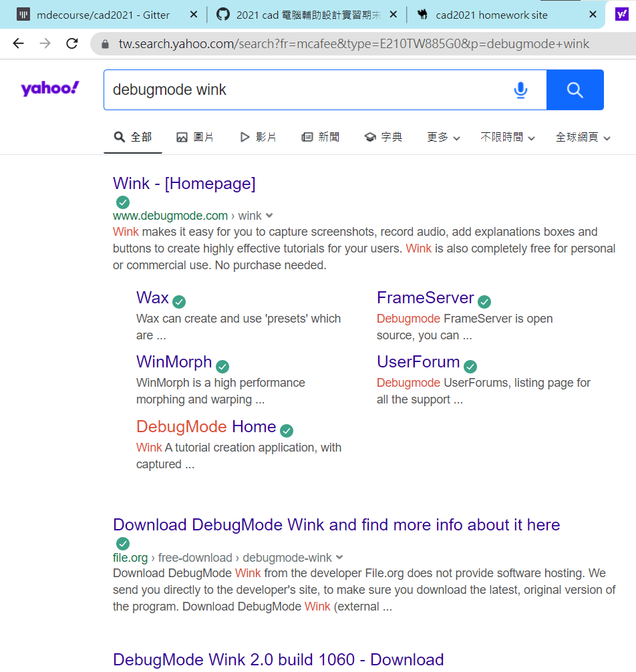Open the WinMorph sitelink
Screen dimensions: 636x672
(x=174, y=361)
